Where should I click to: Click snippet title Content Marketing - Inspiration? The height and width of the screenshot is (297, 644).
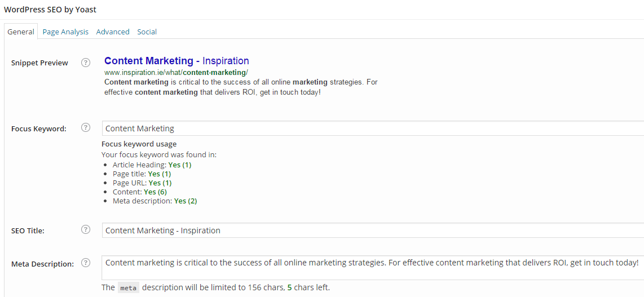coord(177,61)
